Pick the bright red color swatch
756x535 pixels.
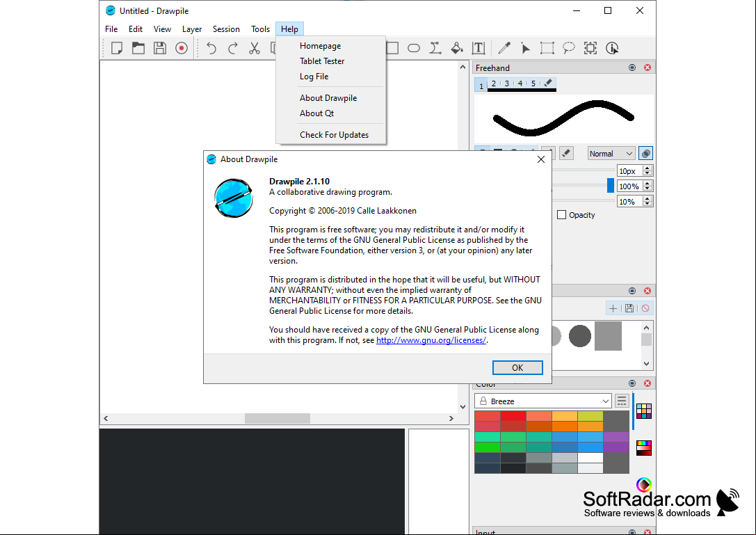tap(513, 416)
